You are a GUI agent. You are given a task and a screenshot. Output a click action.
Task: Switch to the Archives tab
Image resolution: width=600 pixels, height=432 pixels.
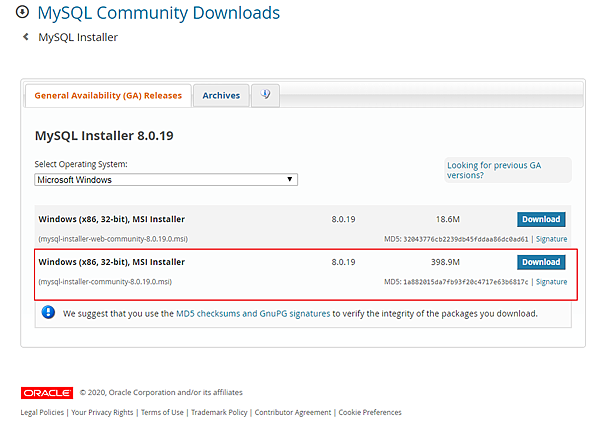click(221, 96)
